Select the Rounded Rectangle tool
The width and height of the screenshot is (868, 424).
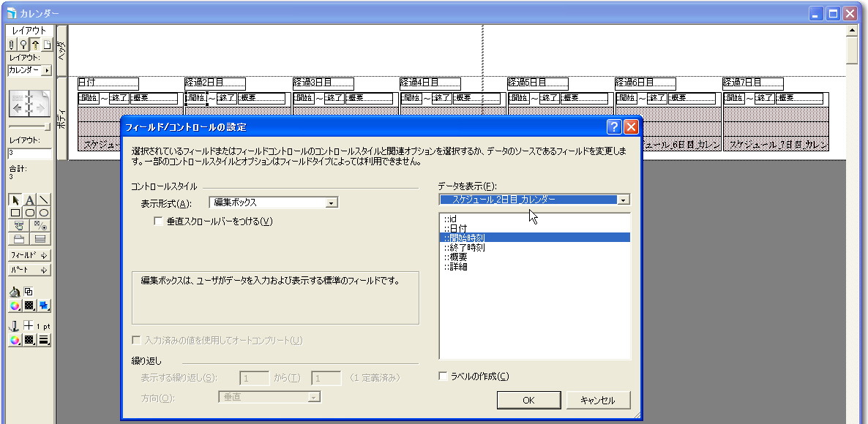coord(30,213)
